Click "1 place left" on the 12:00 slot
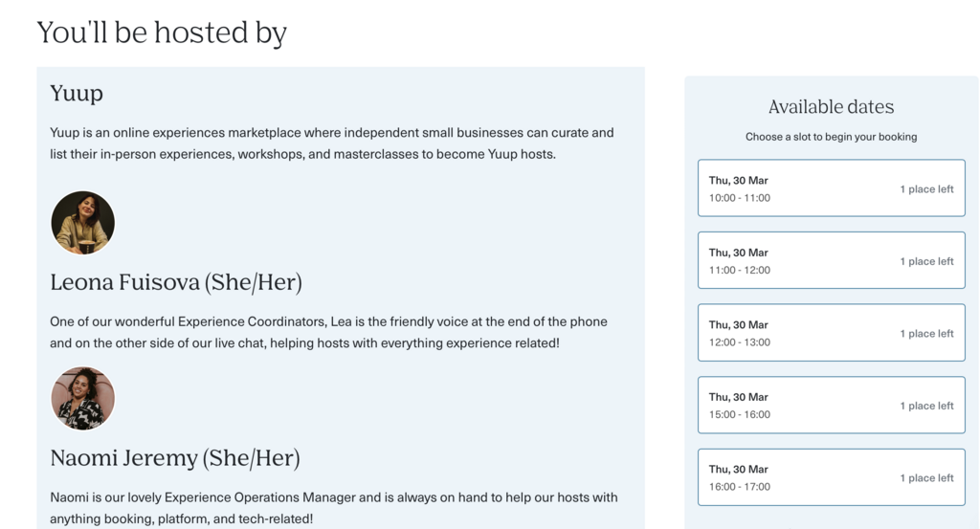The width and height of the screenshot is (980, 529). (926, 334)
